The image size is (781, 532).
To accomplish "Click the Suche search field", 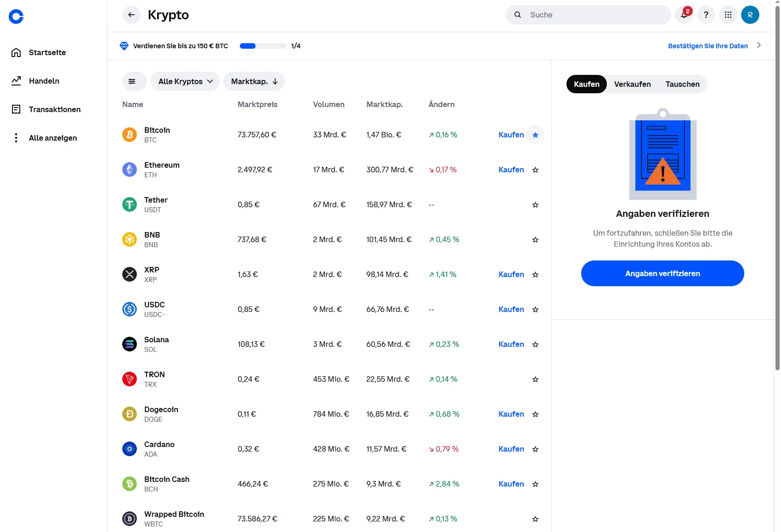I will point(589,15).
